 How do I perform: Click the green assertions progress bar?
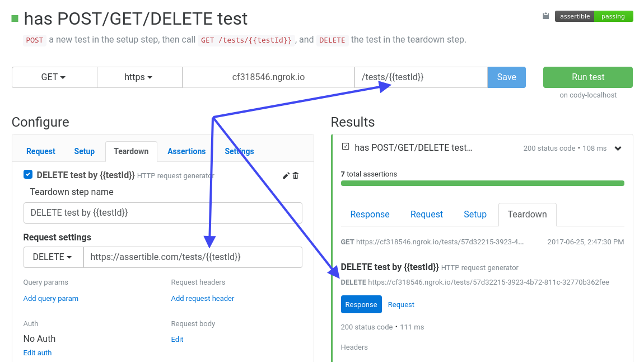pyautogui.click(x=482, y=183)
